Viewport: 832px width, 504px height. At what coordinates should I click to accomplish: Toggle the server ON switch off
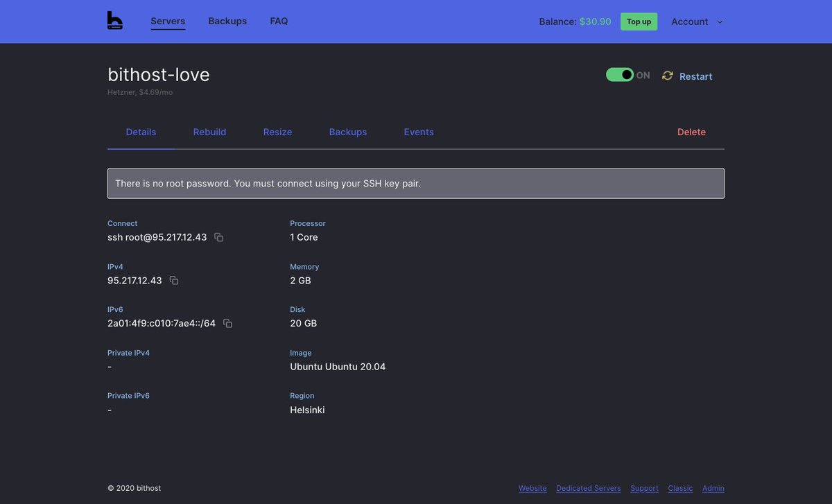coord(620,75)
